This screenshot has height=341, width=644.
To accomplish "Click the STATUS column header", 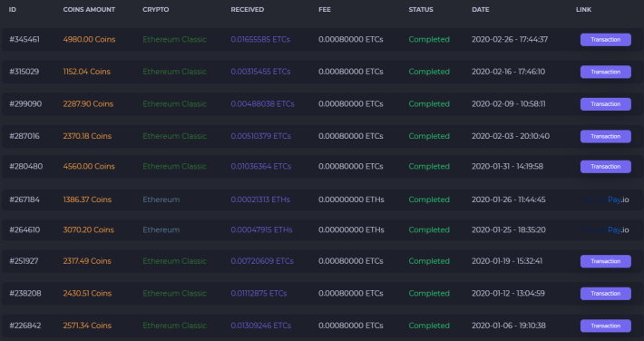I will 421,9.
